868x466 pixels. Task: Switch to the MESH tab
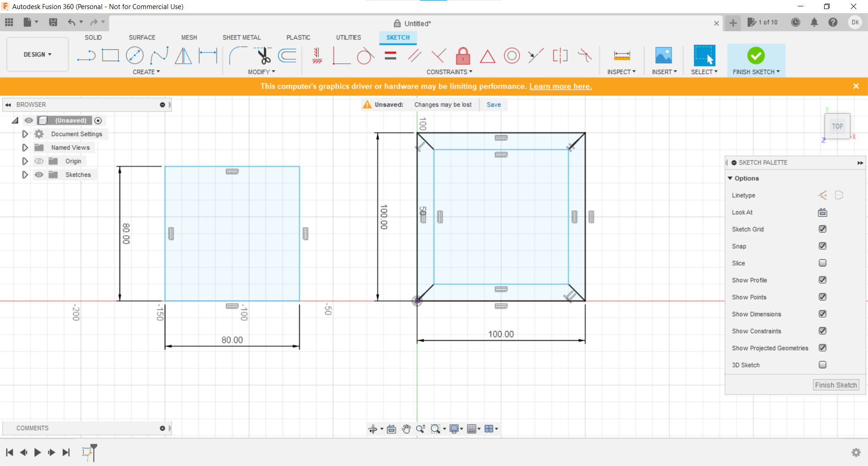[x=189, y=38]
